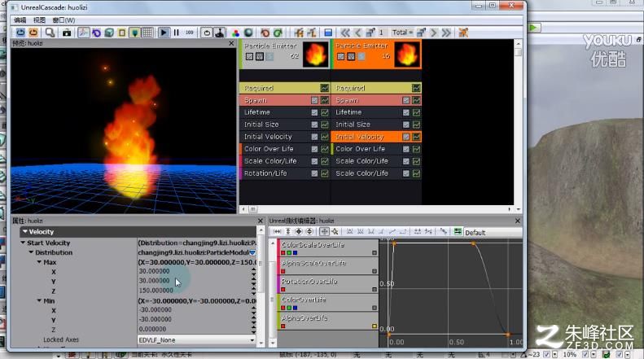The width and height of the screenshot is (644, 359).
Task: Collapse the Max vector property
Action: [39, 262]
